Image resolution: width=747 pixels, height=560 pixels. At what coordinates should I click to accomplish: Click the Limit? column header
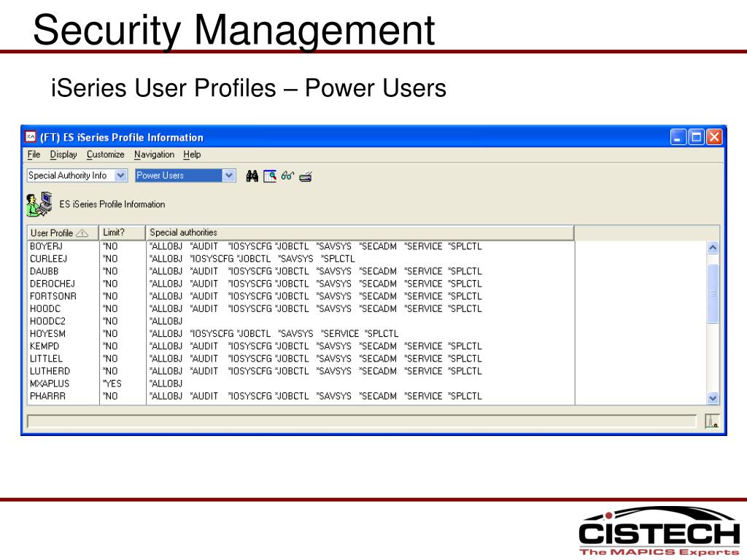[122, 233]
